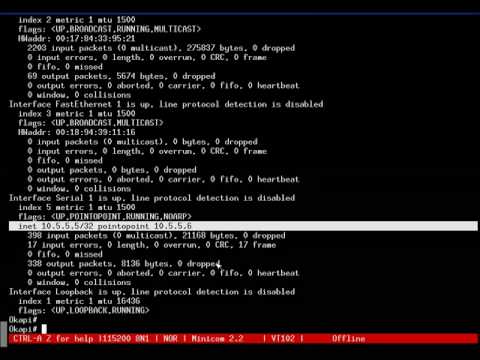
Task: Click the line 'index 5 metric 1 mtu 1500'
Action: [x=77, y=207]
